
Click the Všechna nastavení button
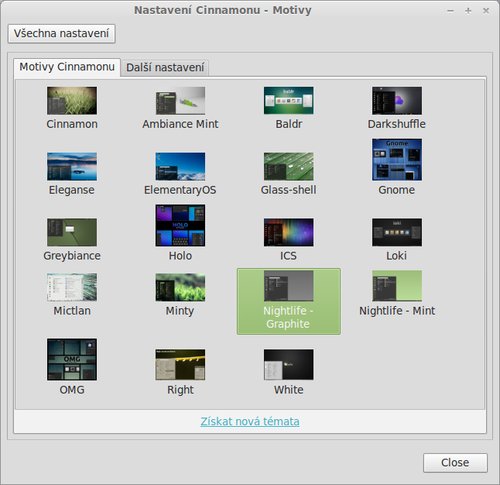tap(62, 33)
